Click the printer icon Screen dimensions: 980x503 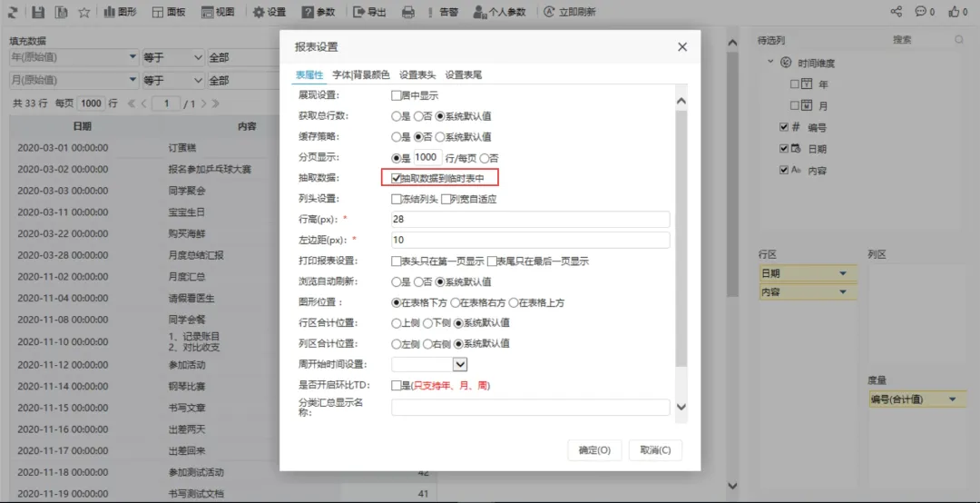point(407,11)
